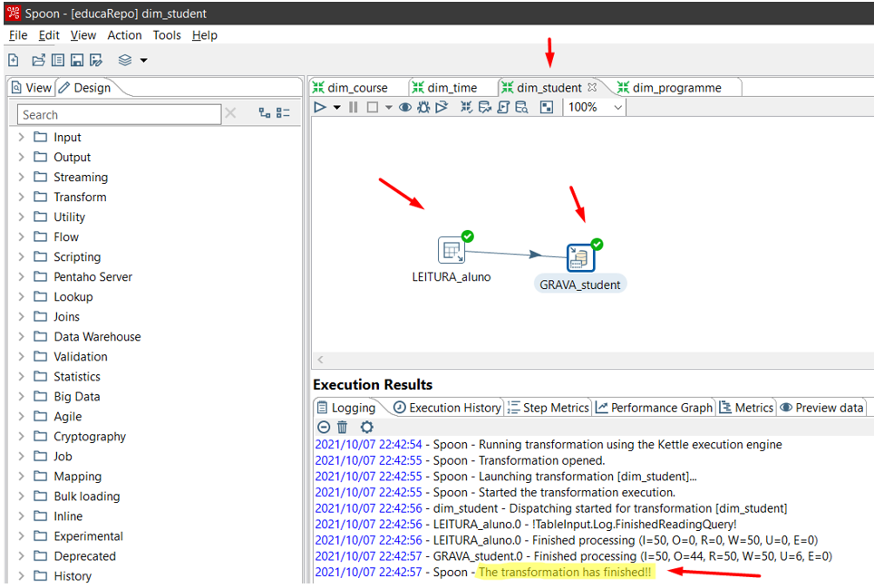Click the Save As icon
874x588 pixels.
click(x=96, y=60)
